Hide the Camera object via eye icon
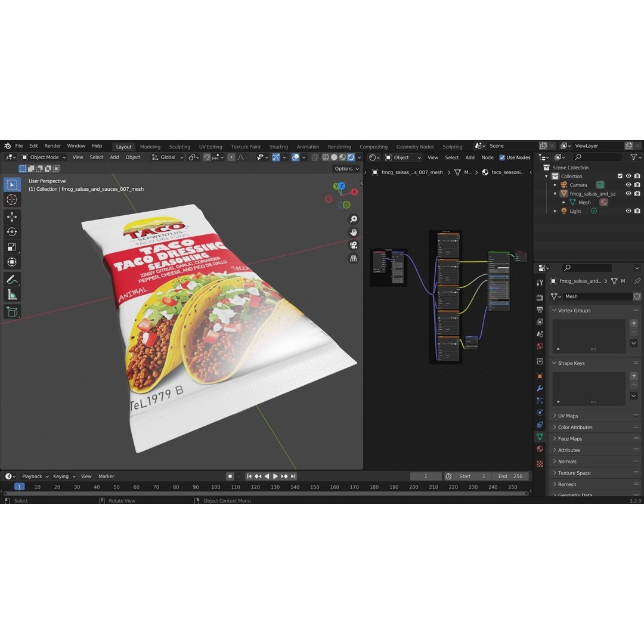This screenshot has height=644, width=644. pos(628,185)
